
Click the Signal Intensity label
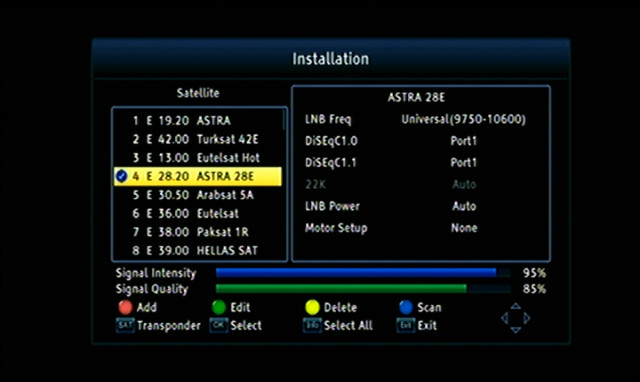[156, 273]
